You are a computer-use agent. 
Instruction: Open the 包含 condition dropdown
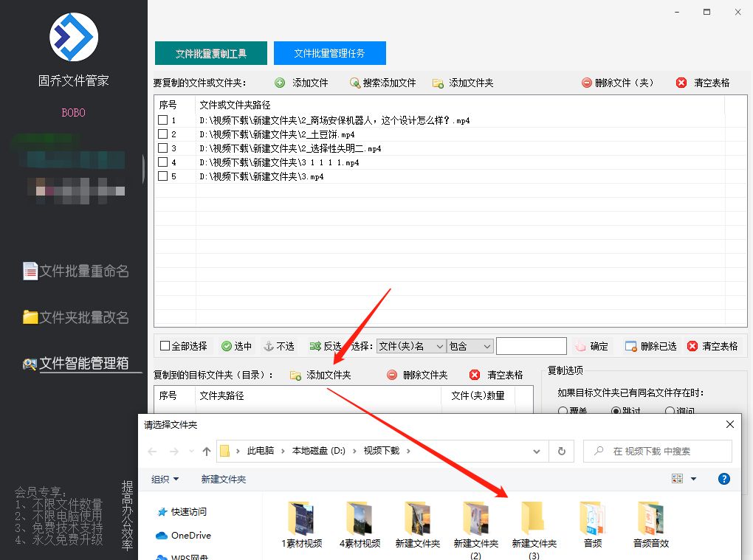(470, 346)
